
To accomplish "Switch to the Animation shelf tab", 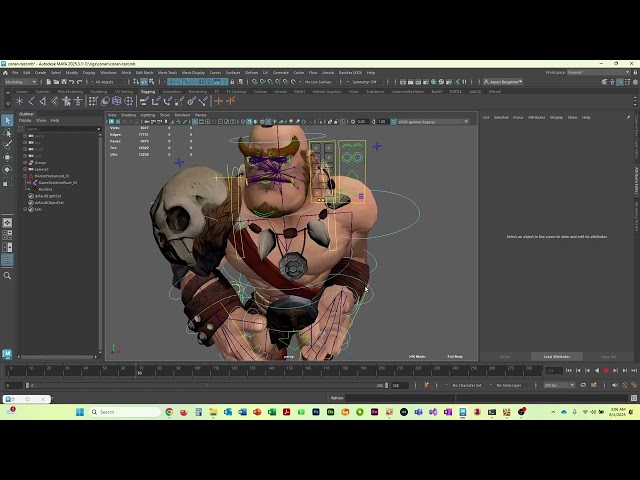I will [x=171, y=91].
